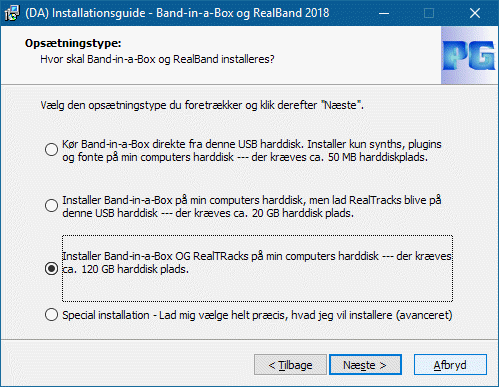Click the 'Vælg den opsætningstype' instruction line
The image size is (499, 387).
pos(202,105)
